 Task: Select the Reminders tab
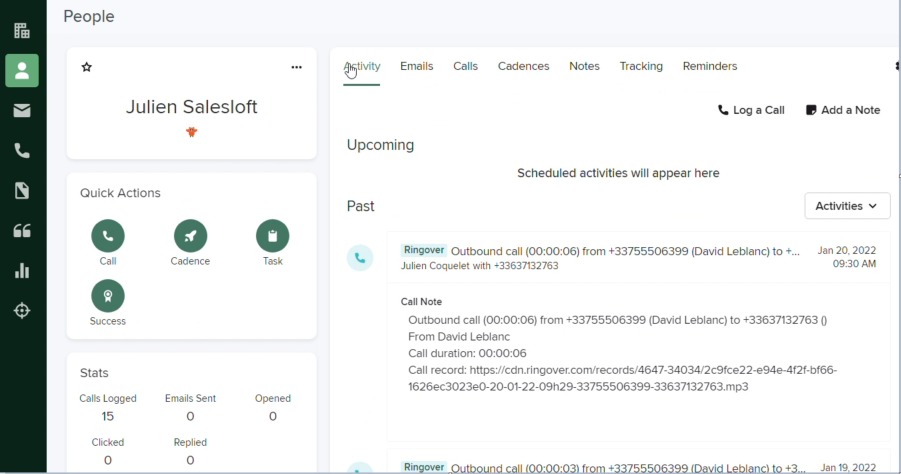pyautogui.click(x=709, y=66)
